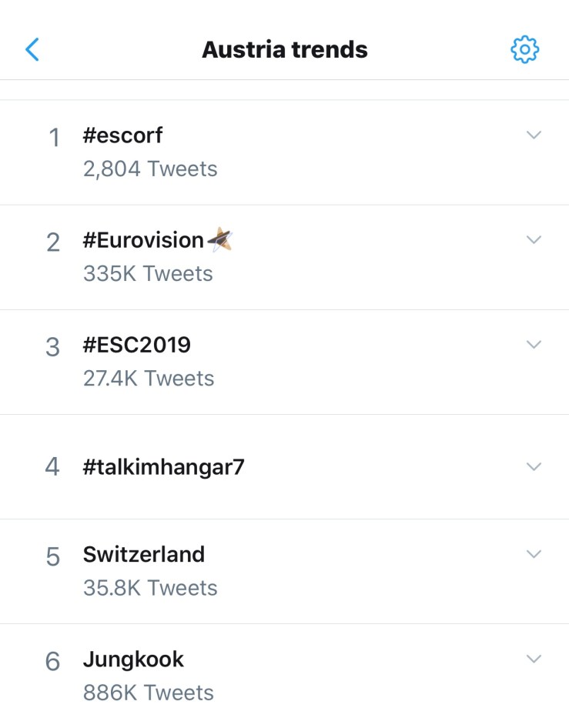Open chevron menu beside Switzerland trend
The height and width of the screenshot is (728, 569).
[534, 554]
